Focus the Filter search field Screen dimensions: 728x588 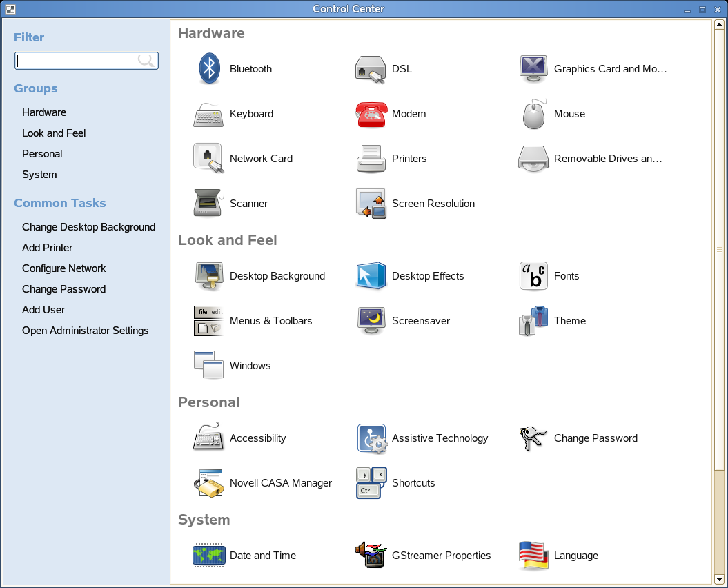(x=87, y=61)
